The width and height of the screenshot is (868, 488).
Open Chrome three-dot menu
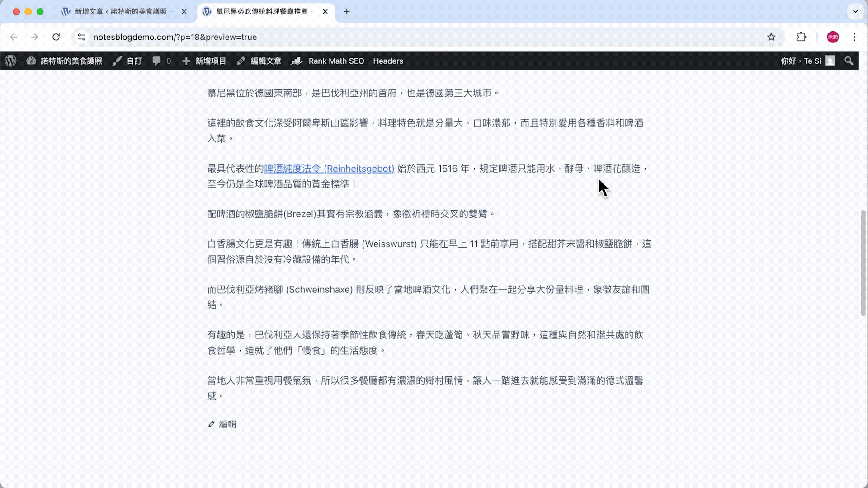click(x=854, y=37)
